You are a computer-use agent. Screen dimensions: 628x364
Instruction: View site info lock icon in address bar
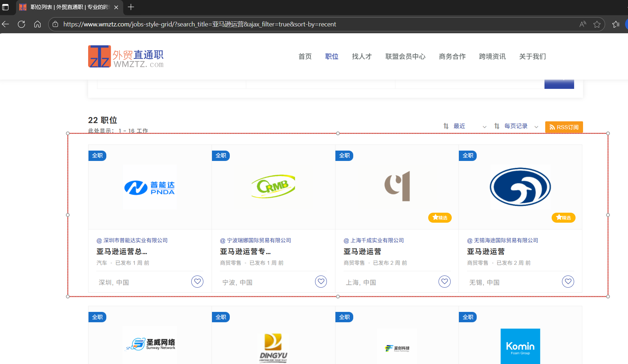coord(55,24)
